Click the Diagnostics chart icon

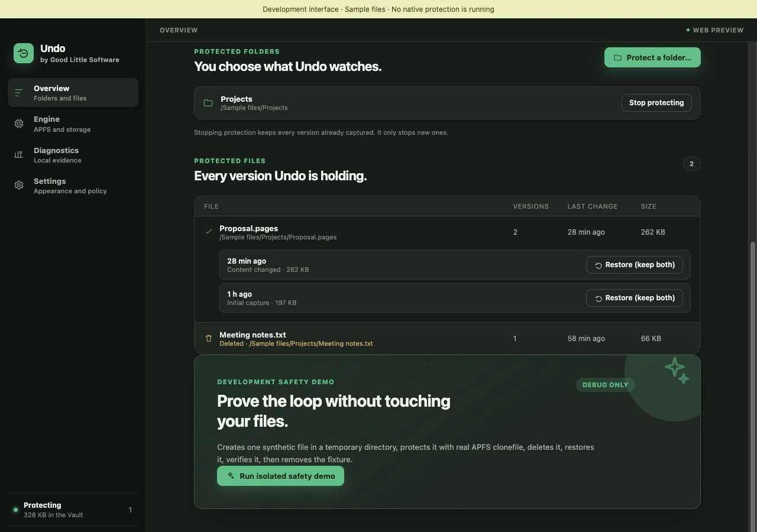tap(19, 155)
